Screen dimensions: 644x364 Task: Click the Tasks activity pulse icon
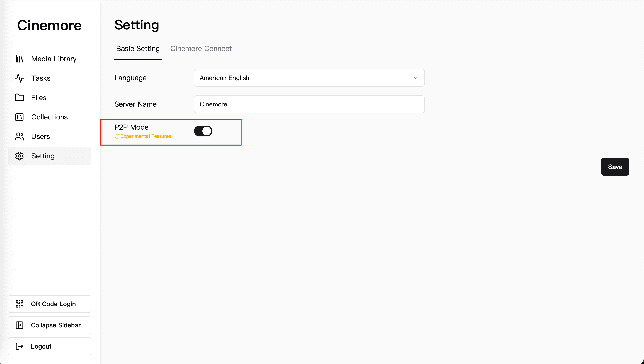[19, 78]
